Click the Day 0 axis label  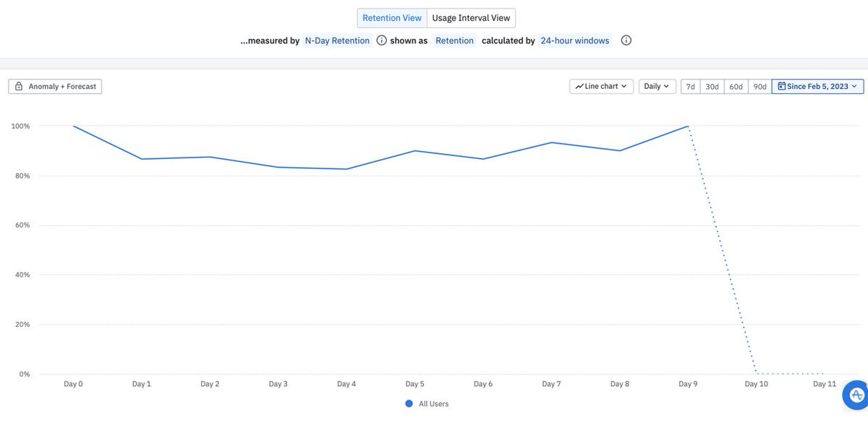pyautogui.click(x=73, y=384)
